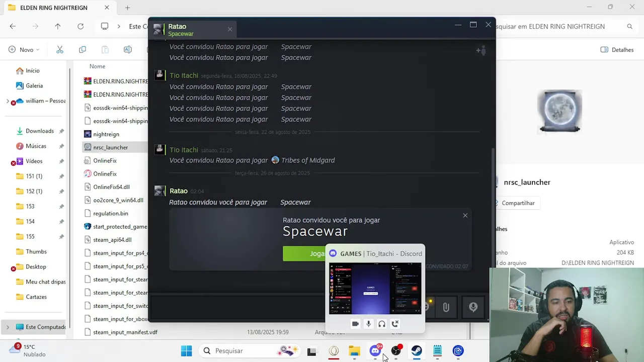Open Galeria in Explorer sidebar
Screen dimensions: 644x362
pos(34,85)
